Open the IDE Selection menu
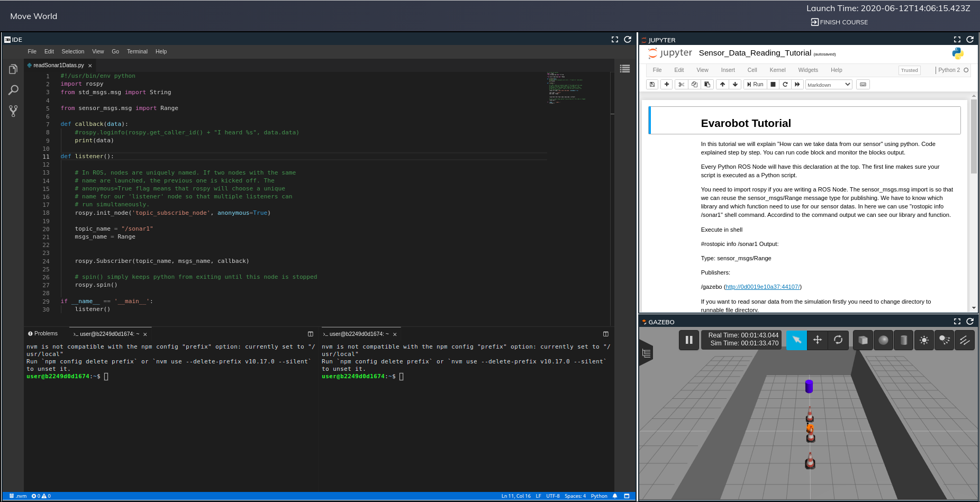980x502 pixels. (x=72, y=51)
